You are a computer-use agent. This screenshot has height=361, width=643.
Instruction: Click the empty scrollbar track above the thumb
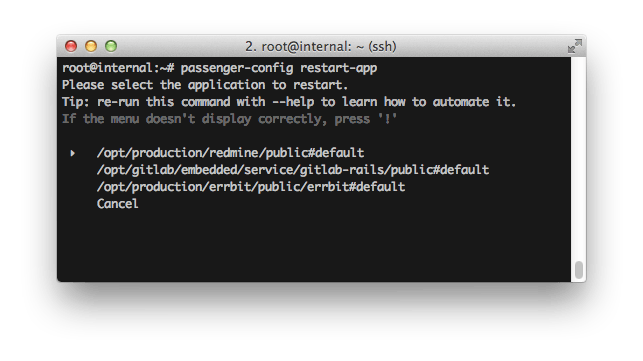579,158
